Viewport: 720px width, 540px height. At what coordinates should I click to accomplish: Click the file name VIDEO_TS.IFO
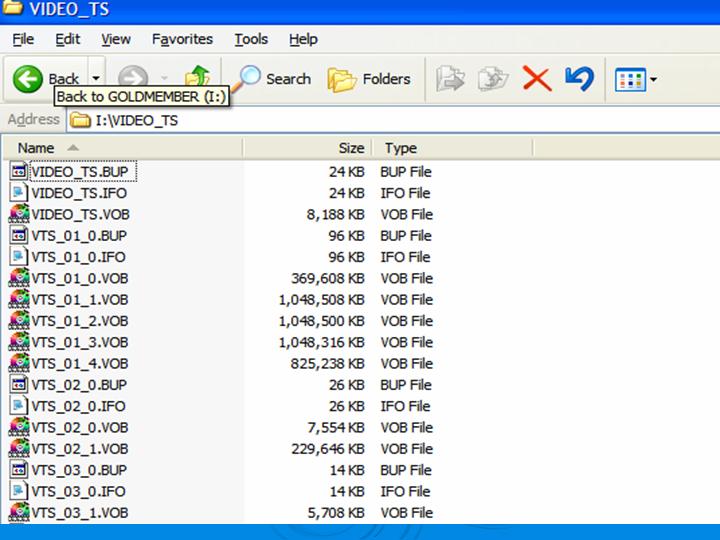click(x=79, y=193)
